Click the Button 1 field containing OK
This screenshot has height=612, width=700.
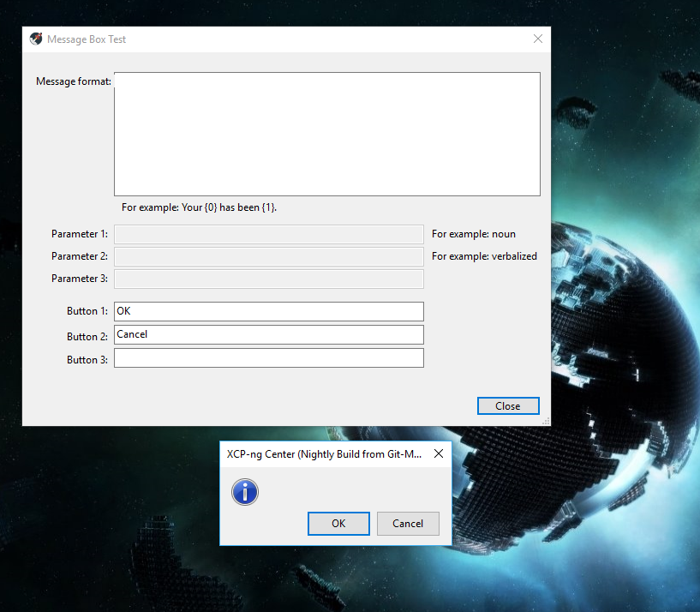click(268, 311)
